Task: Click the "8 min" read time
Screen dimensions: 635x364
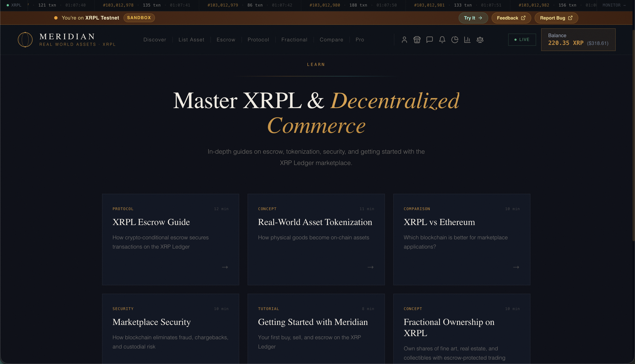Action: [368, 309]
